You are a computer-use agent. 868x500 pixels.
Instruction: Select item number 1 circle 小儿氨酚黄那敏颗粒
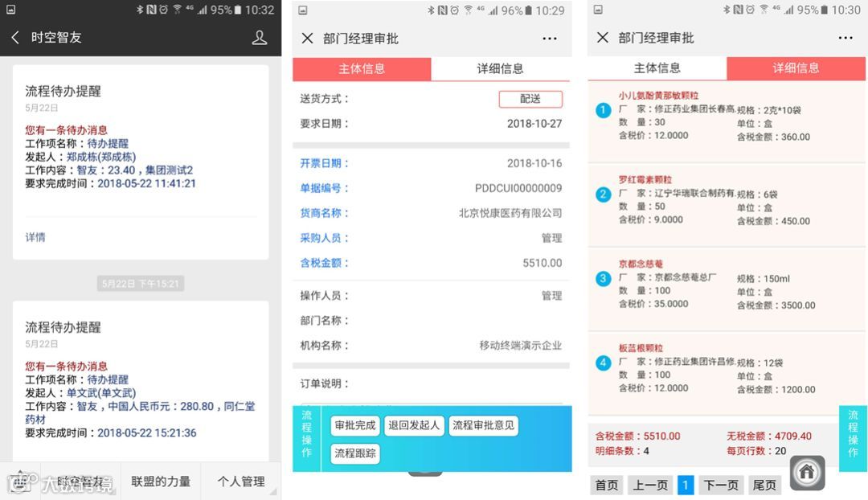(x=603, y=110)
